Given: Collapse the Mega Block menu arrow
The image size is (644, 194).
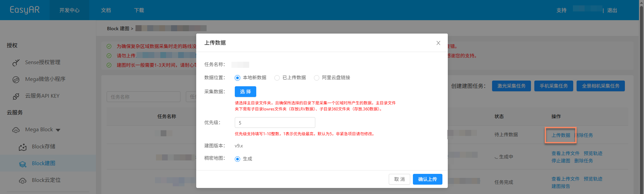Looking at the screenshot, I should (58, 130).
